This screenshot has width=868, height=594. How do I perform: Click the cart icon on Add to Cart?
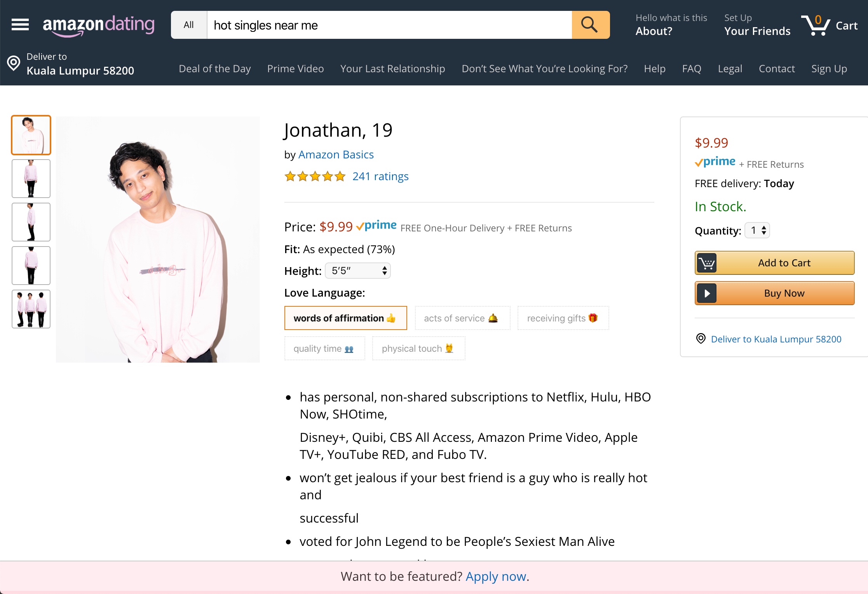tap(706, 263)
